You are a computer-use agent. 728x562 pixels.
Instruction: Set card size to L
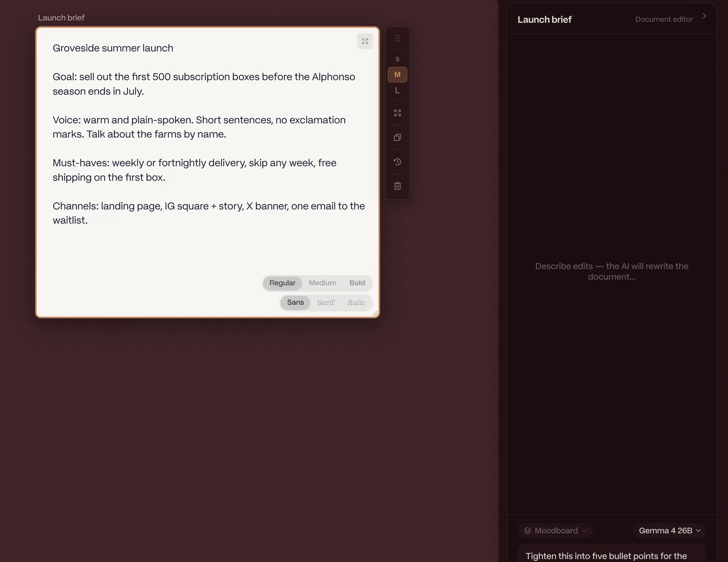pos(397,91)
